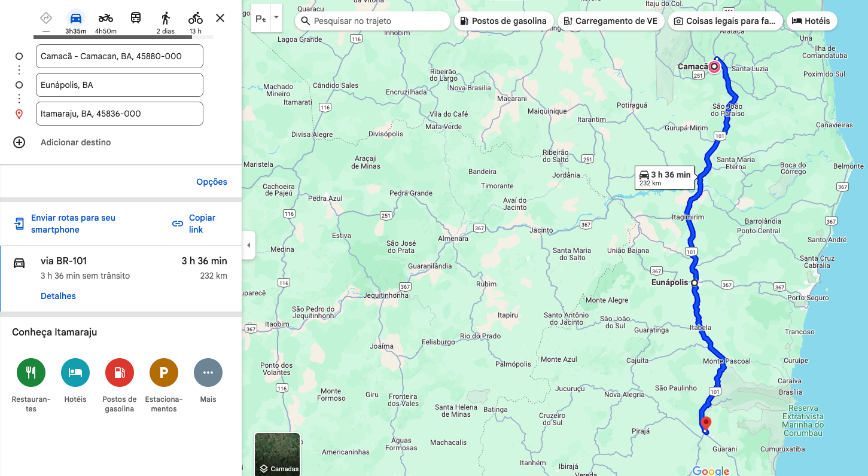Open the input language dropdown arrow
This screenshot has width=868, height=476.
click(276, 17)
